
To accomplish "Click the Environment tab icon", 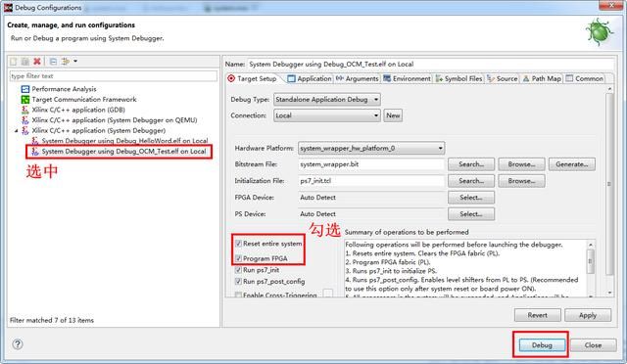I will click(x=387, y=78).
